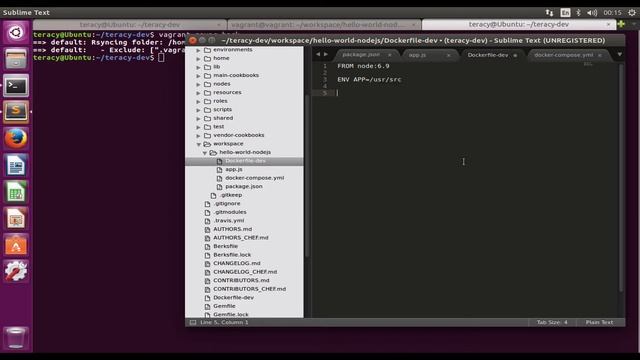Click line 1 FROM node:6.9
Image resolution: width=640 pixels, height=360 pixels.
click(363, 66)
